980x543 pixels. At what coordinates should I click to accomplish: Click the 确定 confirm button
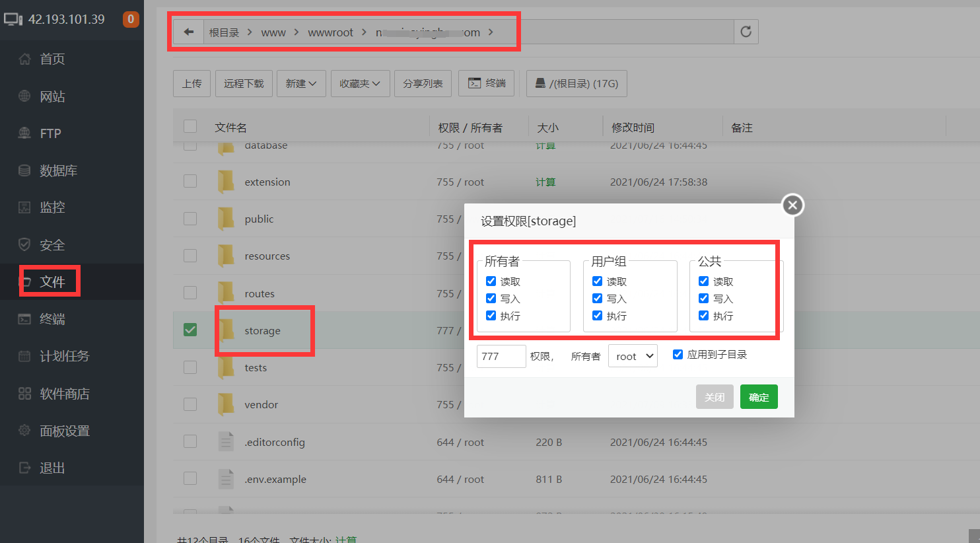pyautogui.click(x=759, y=397)
